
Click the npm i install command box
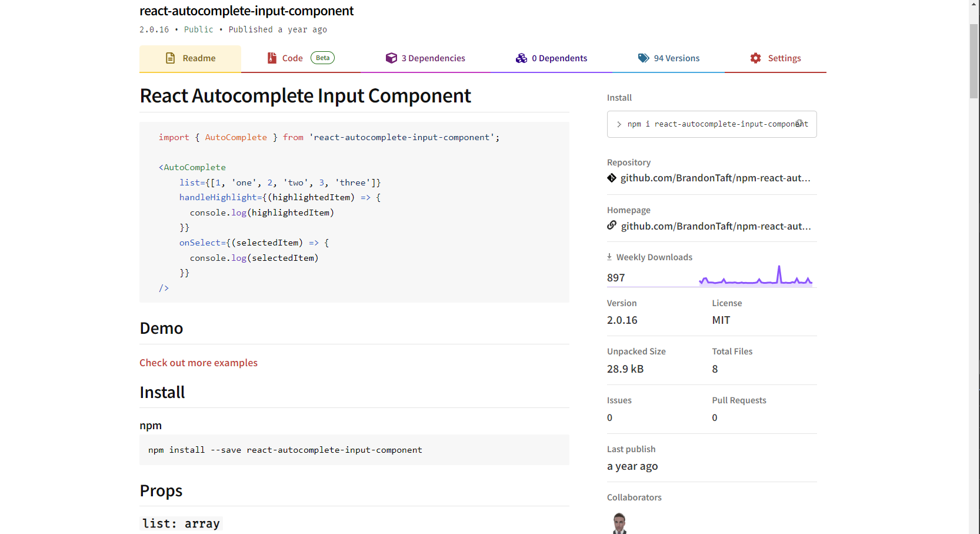[712, 124]
